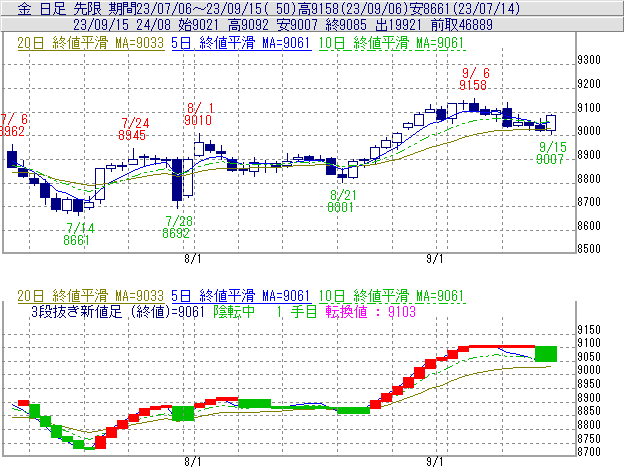The width and height of the screenshot is (624, 475).
Task: Click the 8500 price axis label
Action: [589, 249]
